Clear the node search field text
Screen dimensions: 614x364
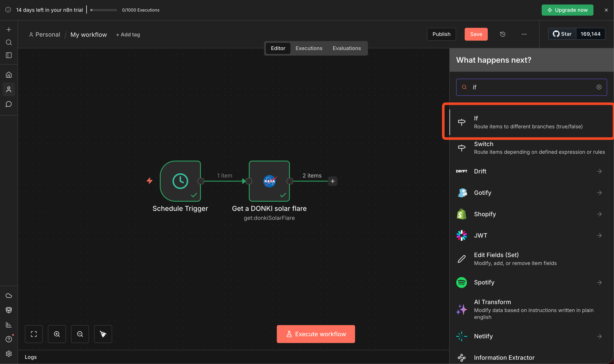[x=599, y=87]
